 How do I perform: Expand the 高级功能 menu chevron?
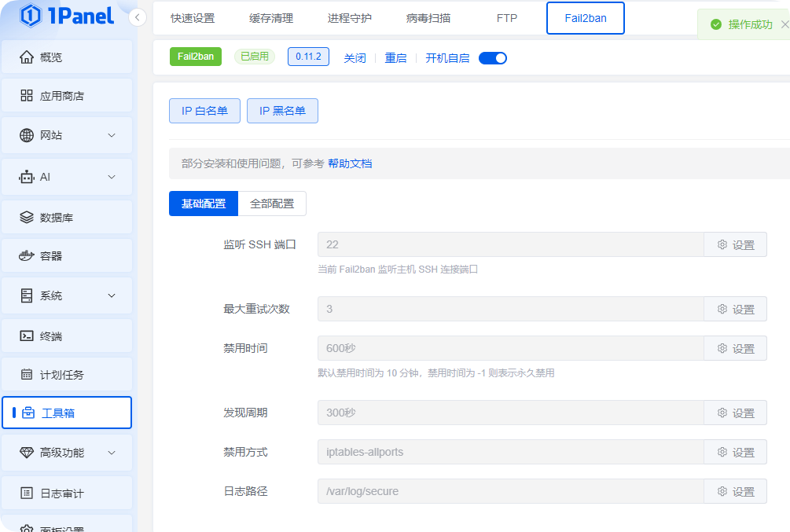112,453
